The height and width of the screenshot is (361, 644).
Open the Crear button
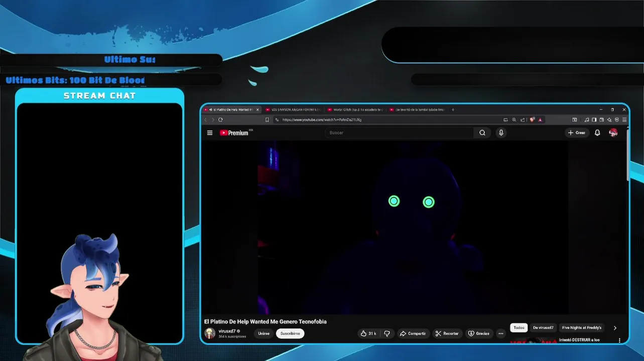point(577,133)
